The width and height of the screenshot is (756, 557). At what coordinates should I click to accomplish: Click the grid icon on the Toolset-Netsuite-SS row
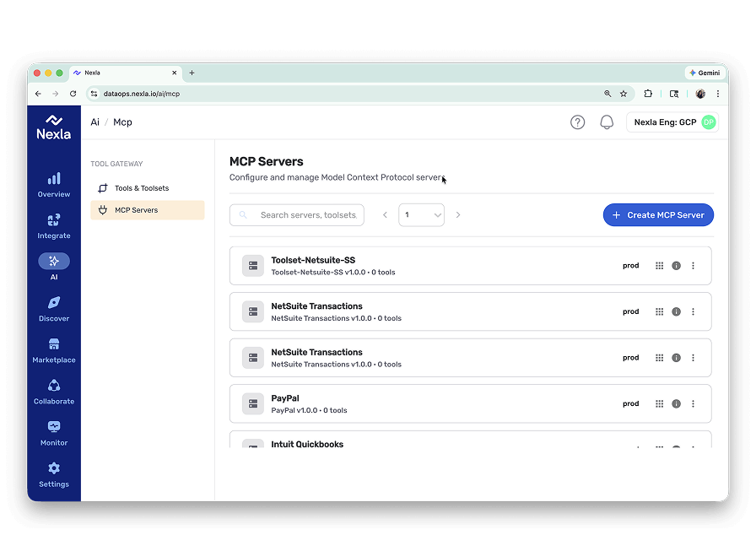coord(658,265)
